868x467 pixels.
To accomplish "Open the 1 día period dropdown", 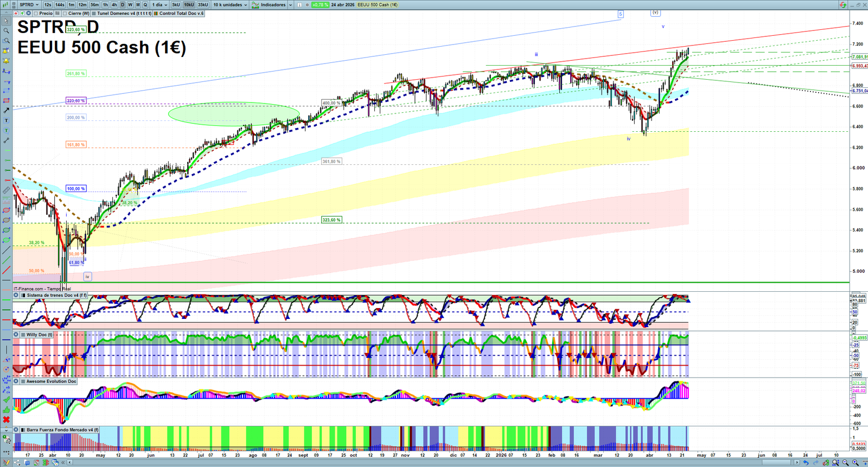I will click(x=159, y=5).
